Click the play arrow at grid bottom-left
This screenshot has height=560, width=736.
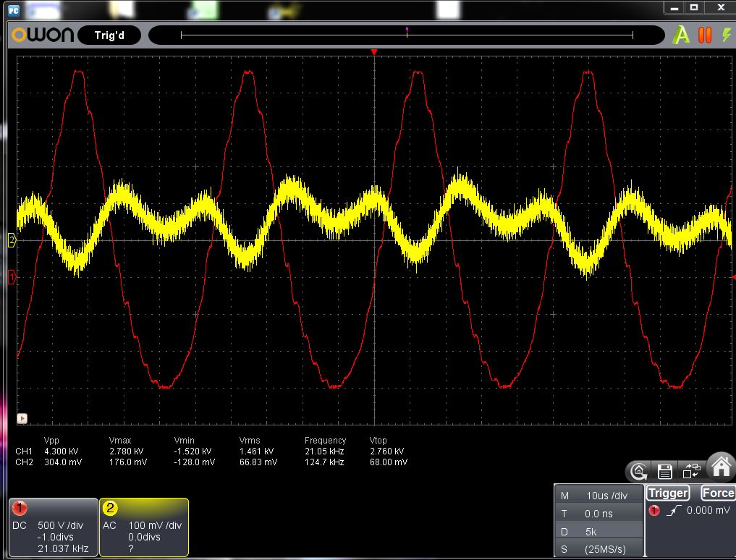pyautogui.click(x=22, y=418)
